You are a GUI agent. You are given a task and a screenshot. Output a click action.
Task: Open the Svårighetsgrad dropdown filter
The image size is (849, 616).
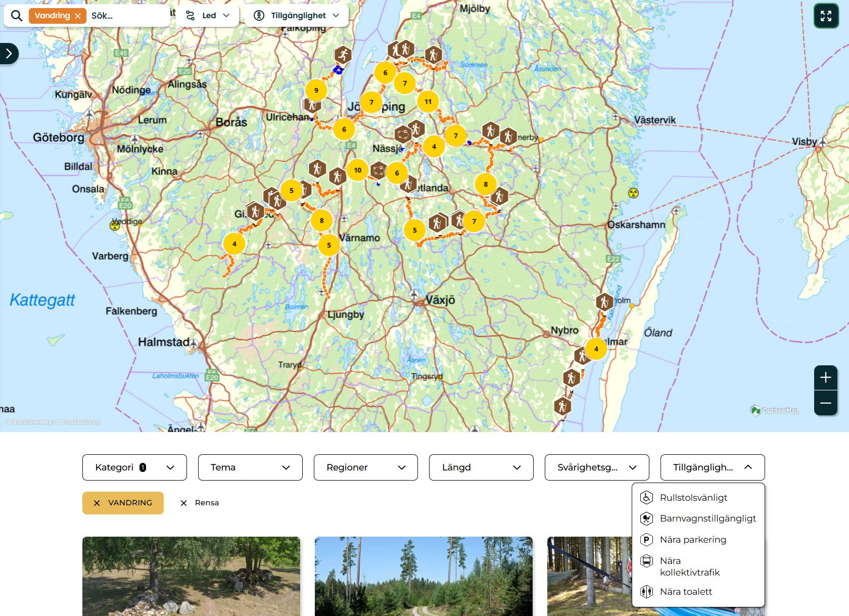[x=596, y=467]
